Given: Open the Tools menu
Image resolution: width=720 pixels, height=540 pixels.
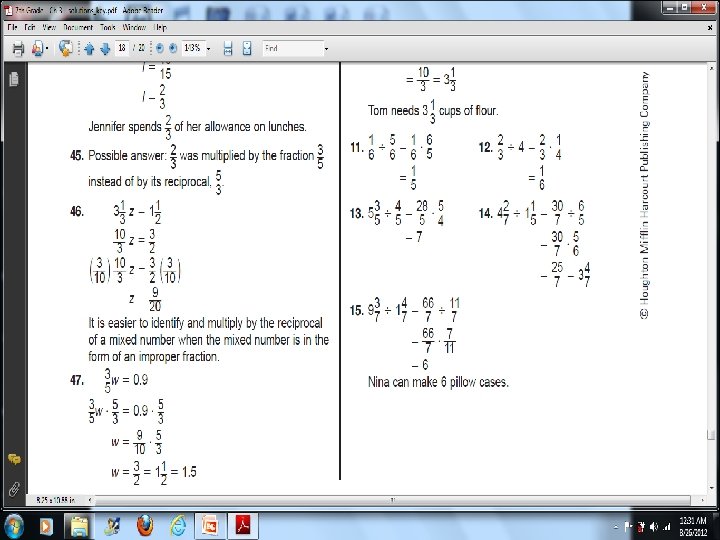Looking at the screenshot, I should (108, 28).
